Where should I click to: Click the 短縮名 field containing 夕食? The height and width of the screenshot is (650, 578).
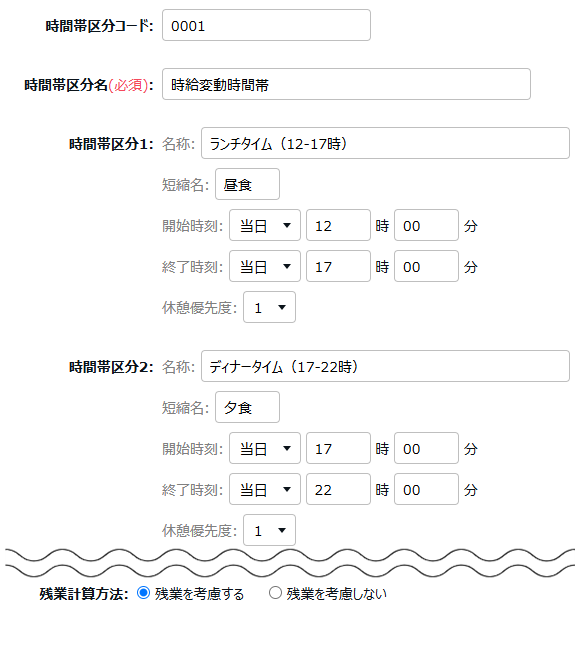point(247,407)
